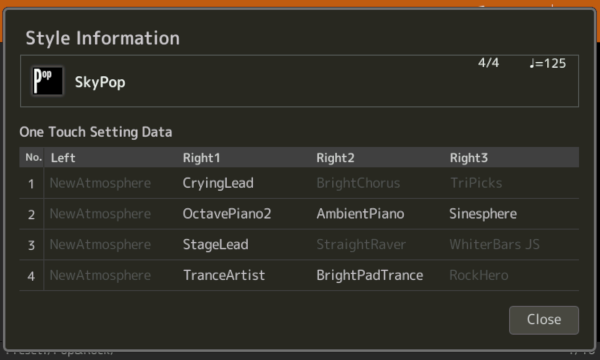Select the OctavePiano2 voice

coord(227,214)
